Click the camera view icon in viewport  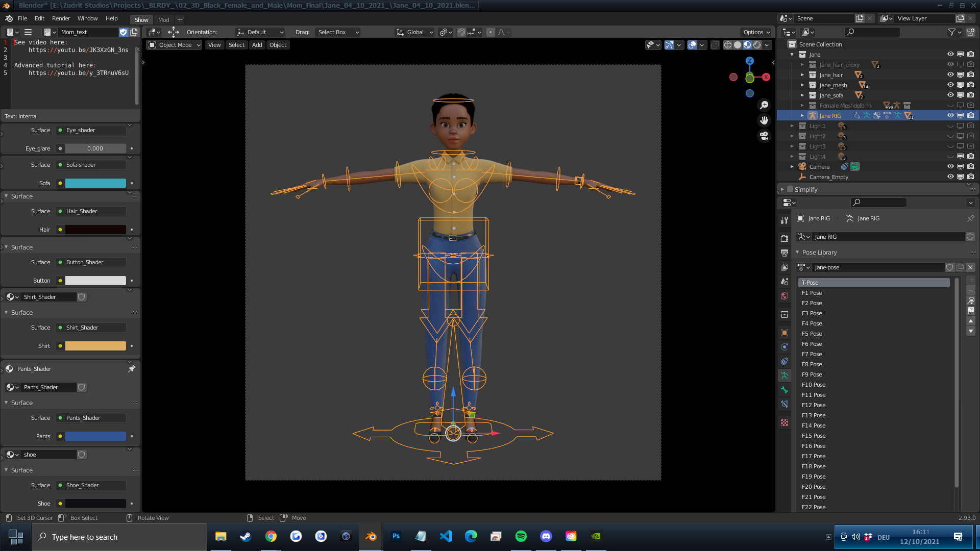coord(764,136)
